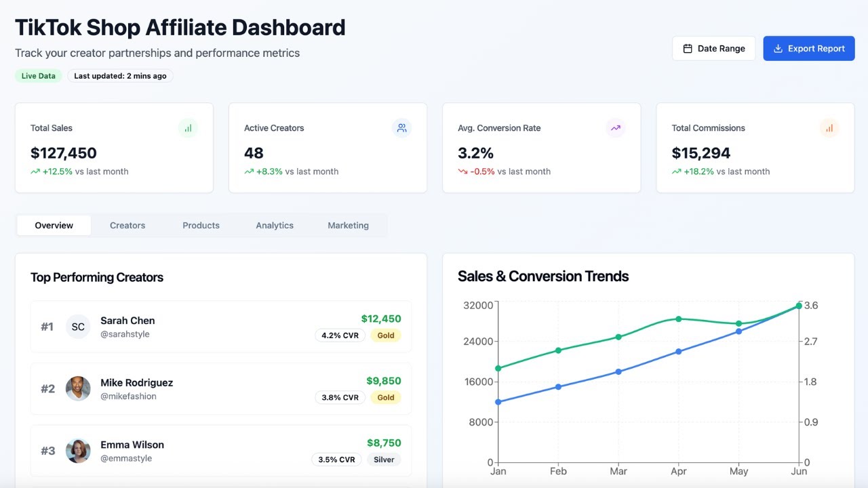868x488 pixels.
Task: Click the Feb label on chart axis
Action: [x=558, y=471]
